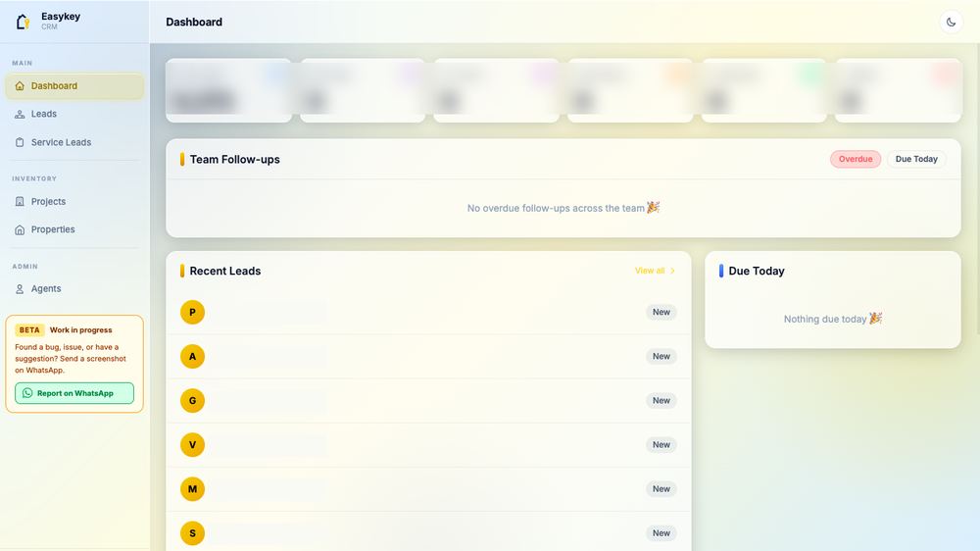Open the lead with avatar P
Image resolution: width=980 pixels, height=551 pixels.
tap(428, 312)
